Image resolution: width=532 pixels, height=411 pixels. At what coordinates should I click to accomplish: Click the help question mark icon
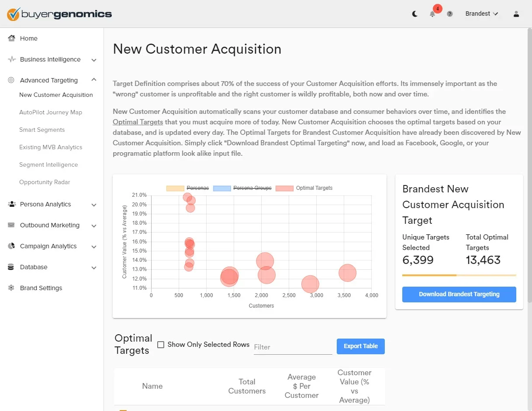click(x=450, y=14)
